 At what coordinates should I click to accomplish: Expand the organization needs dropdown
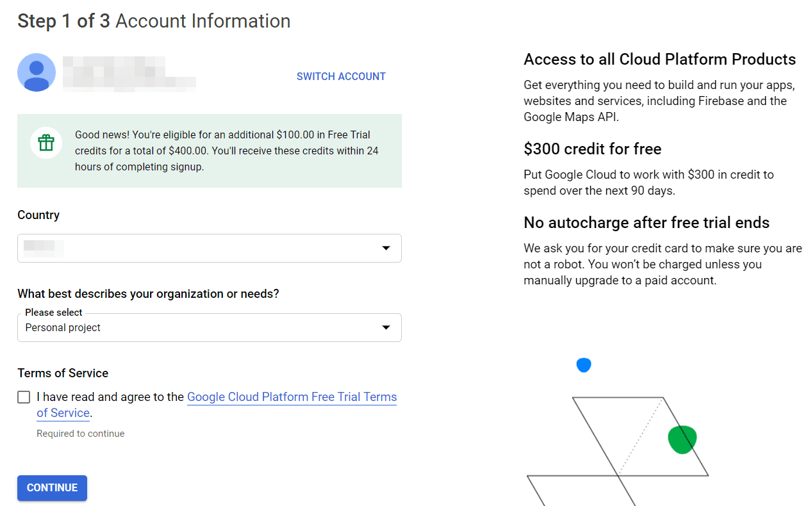(386, 327)
